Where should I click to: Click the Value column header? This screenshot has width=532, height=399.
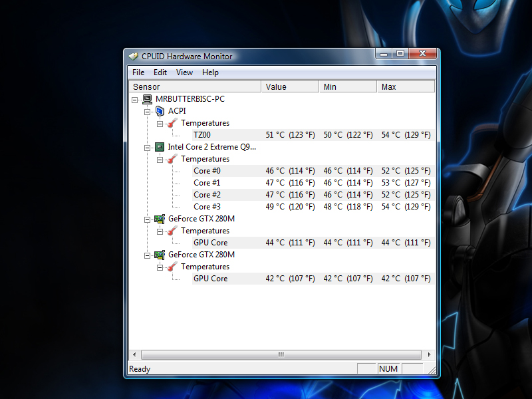pyautogui.click(x=290, y=87)
